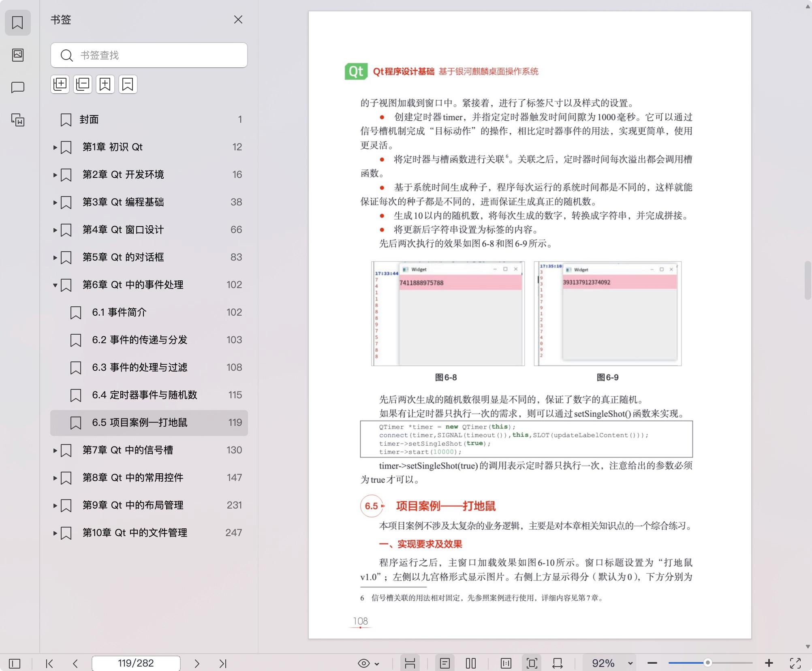Open the bookmarks sidebar panel icon
The image size is (812, 671).
coord(17,23)
